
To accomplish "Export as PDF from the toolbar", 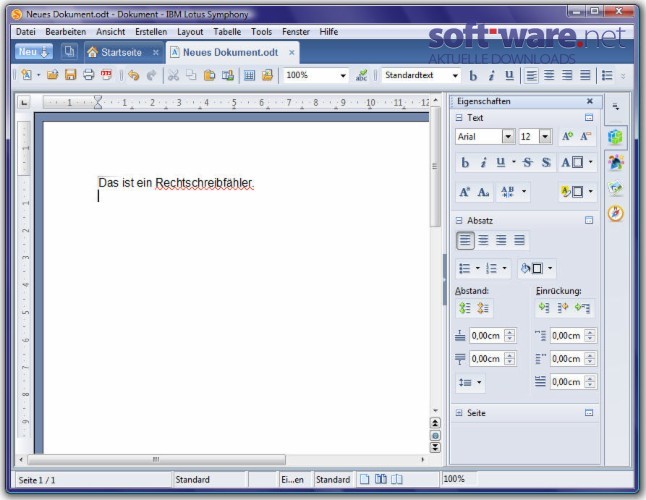I will (x=106, y=75).
